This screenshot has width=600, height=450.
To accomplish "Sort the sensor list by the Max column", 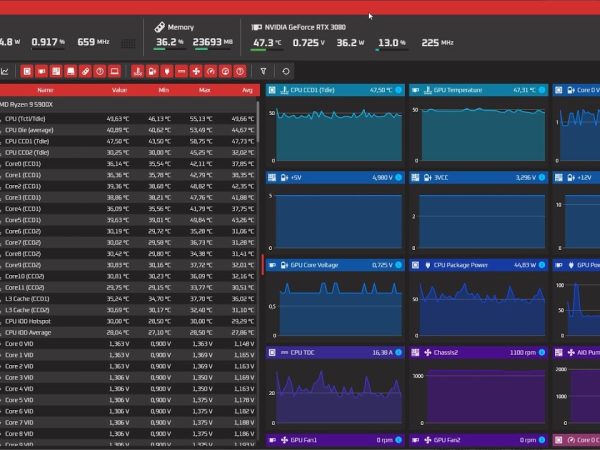I will coord(205,89).
